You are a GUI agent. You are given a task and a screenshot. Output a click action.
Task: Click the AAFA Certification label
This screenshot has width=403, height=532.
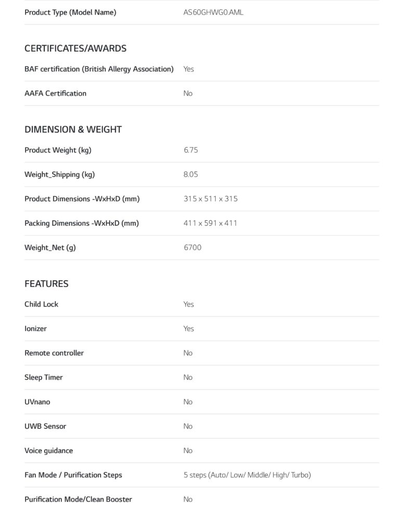pos(56,94)
